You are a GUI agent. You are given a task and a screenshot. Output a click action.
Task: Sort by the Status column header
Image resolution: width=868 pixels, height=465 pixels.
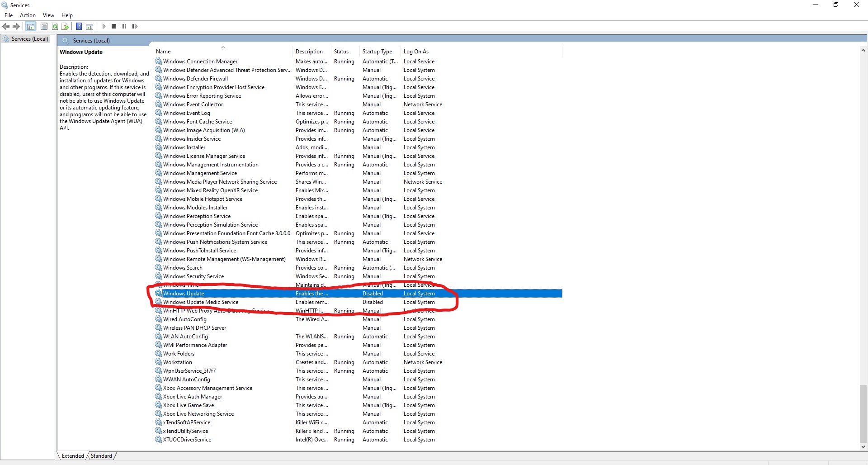pos(345,52)
